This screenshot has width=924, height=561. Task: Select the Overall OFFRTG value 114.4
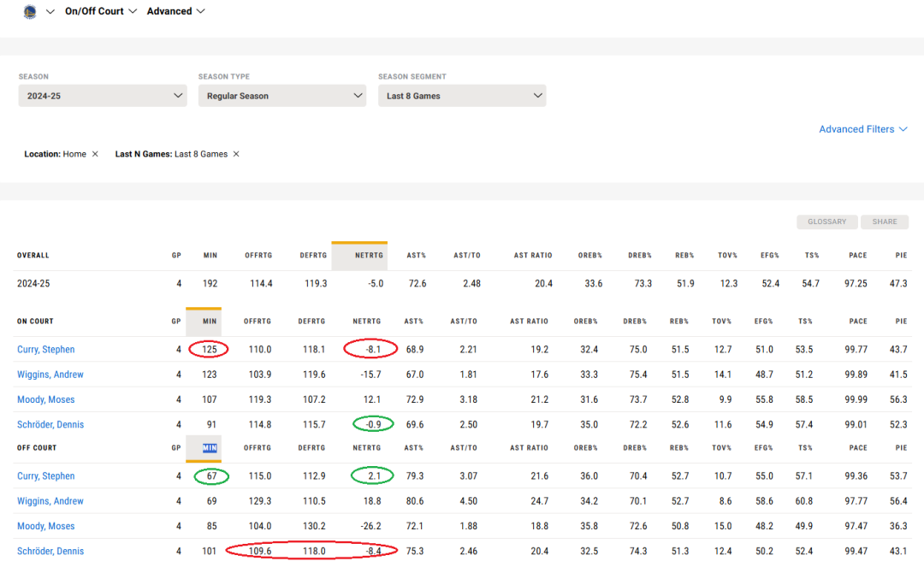(261, 283)
